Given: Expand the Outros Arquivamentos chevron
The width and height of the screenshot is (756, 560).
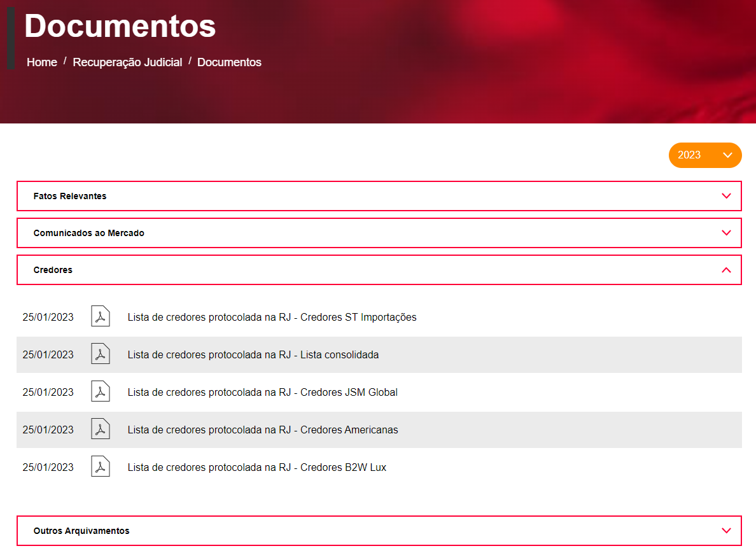Looking at the screenshot, I should (x=726, y=531).
